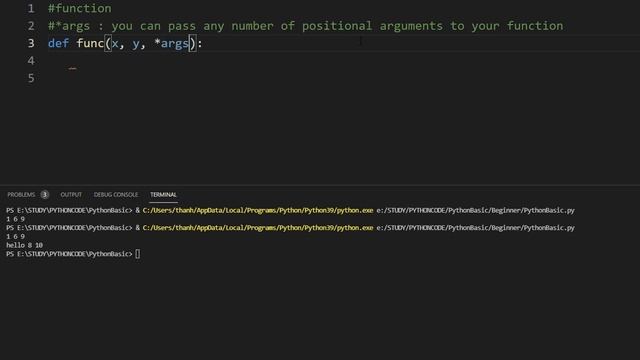Click the terminal prompt input cursor

138,254
